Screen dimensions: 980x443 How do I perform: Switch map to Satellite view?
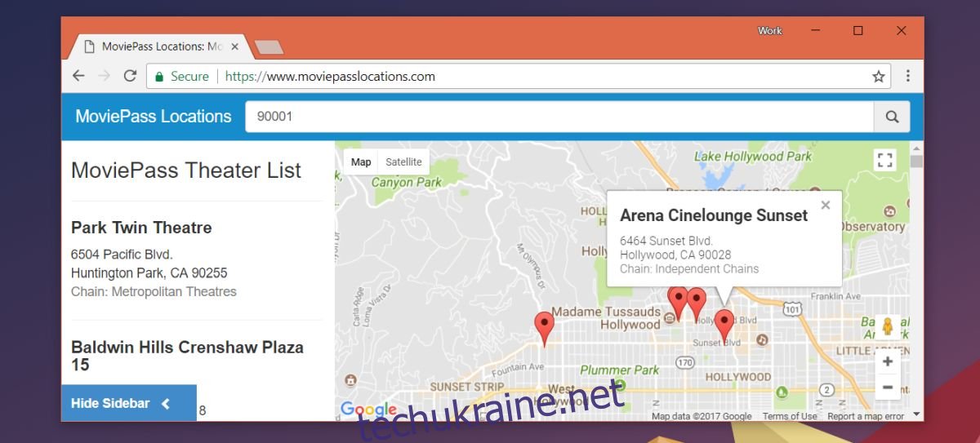click(x=403, y=162)
